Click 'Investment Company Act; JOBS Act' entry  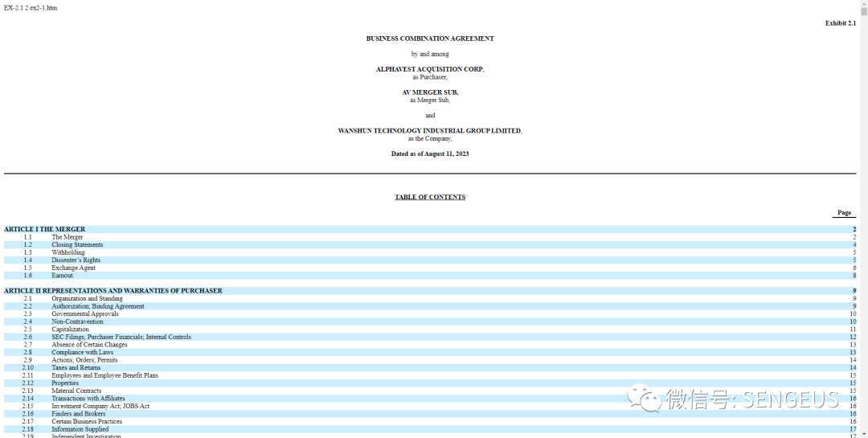coord(100,407)
